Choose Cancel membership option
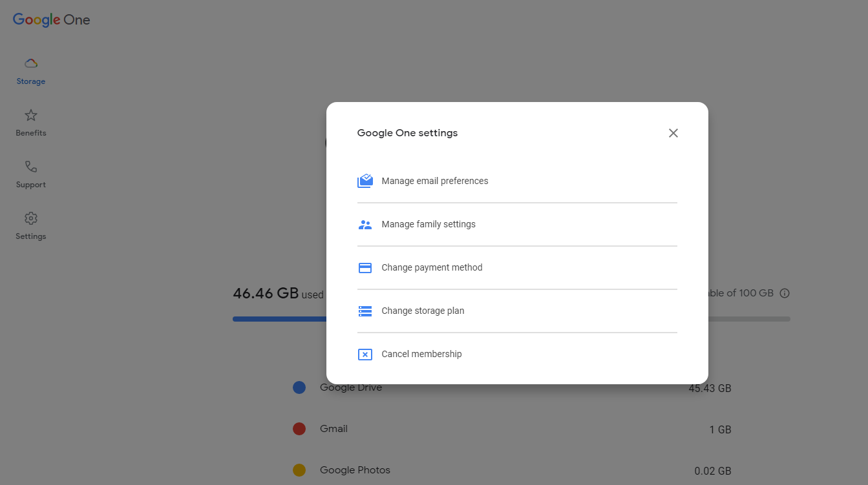This screenshot has width=868, height=485. 423,354
